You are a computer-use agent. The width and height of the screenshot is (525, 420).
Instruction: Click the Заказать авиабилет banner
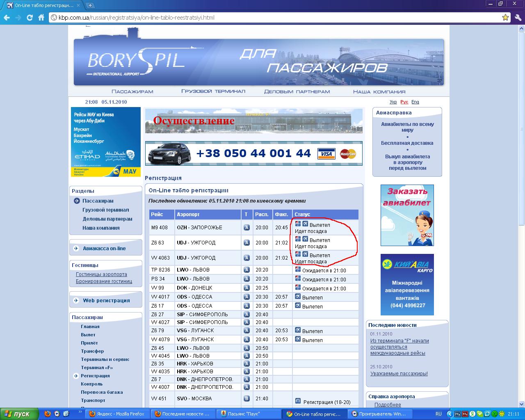(x=407, y=215)
